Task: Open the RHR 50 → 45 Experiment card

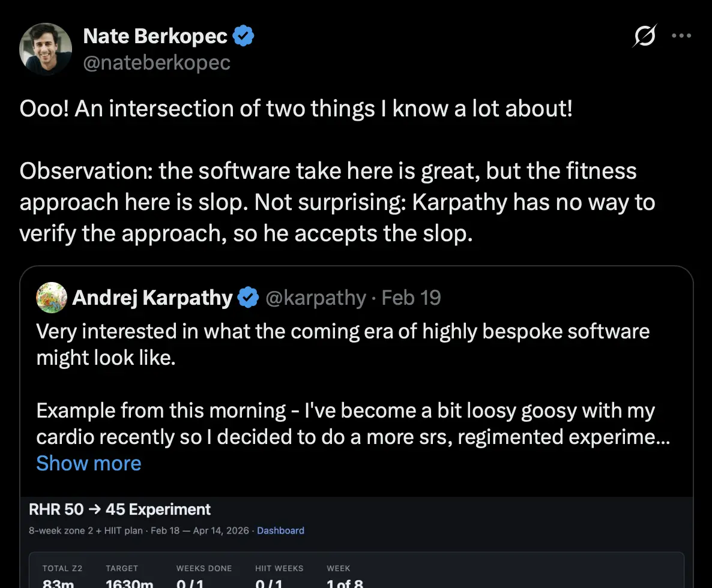Action: pyautogui.click(x=119, y=509)
